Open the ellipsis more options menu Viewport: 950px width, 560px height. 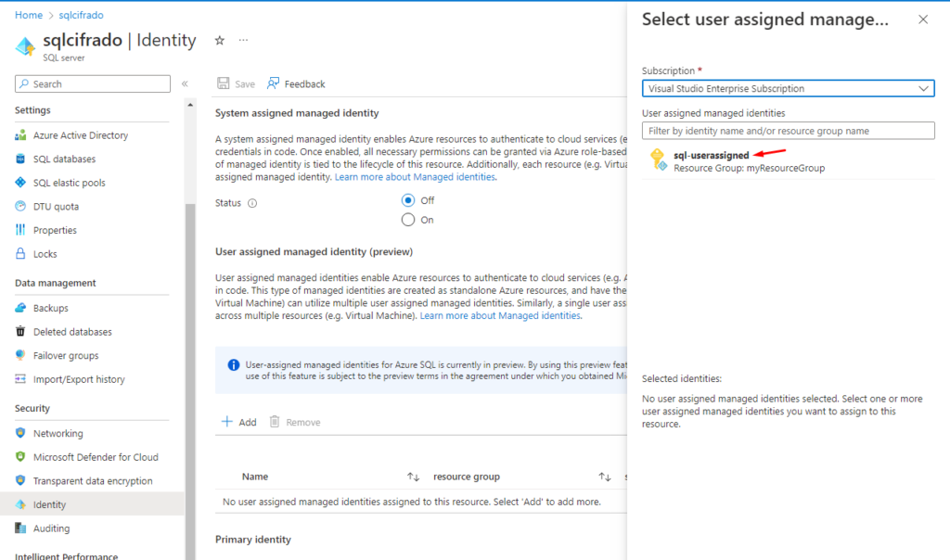(x=244, y=40)
